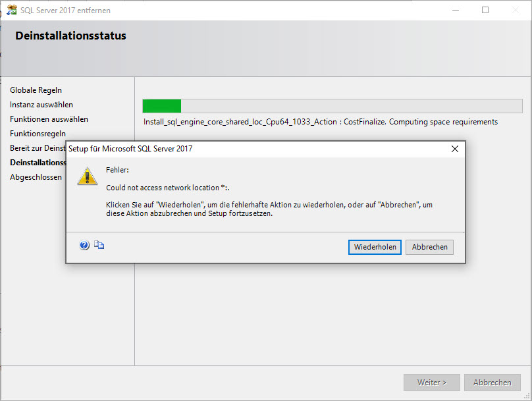Click the Install_sql_engine_core_shared status text
532x401 pixels.
pos(321,122)
